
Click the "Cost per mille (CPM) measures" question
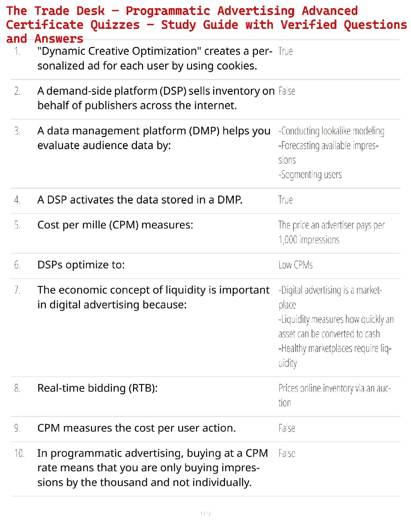point(115,225)
